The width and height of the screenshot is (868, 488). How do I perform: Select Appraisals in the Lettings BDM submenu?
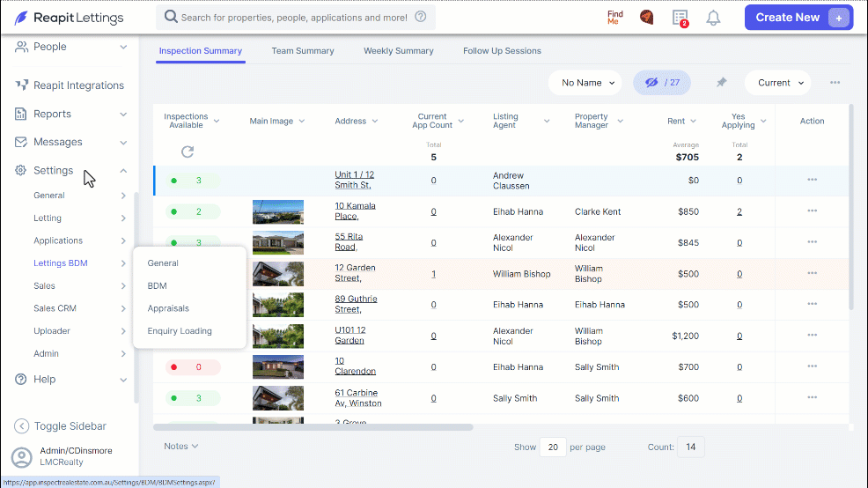[168, 308]
